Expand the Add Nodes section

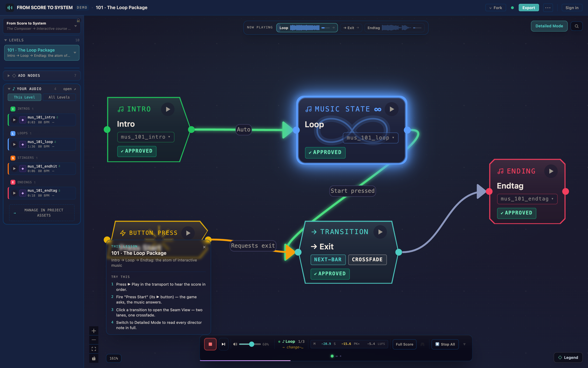[x=42, y=76]
